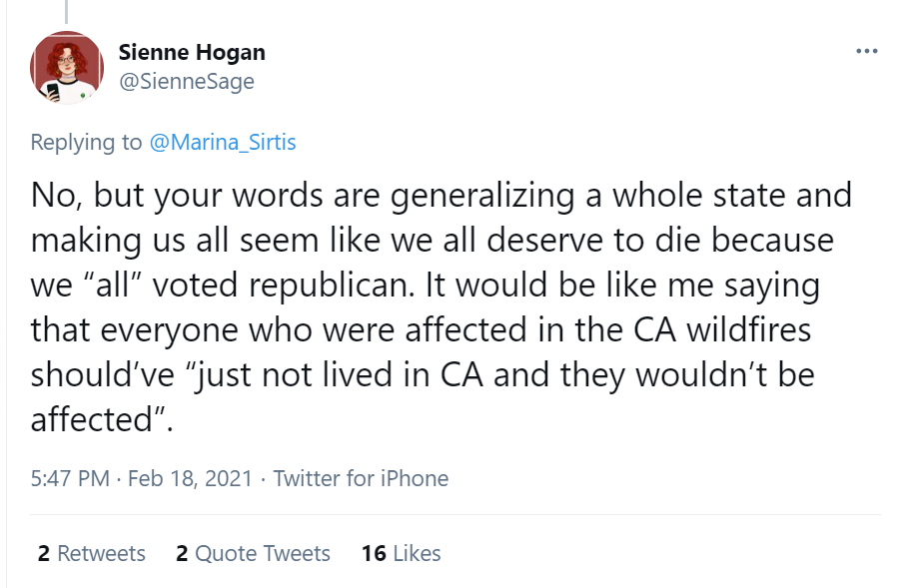Click the 5:47 PM timestamp
This screenshot has width=902, height=588.
tap(70, 478)
